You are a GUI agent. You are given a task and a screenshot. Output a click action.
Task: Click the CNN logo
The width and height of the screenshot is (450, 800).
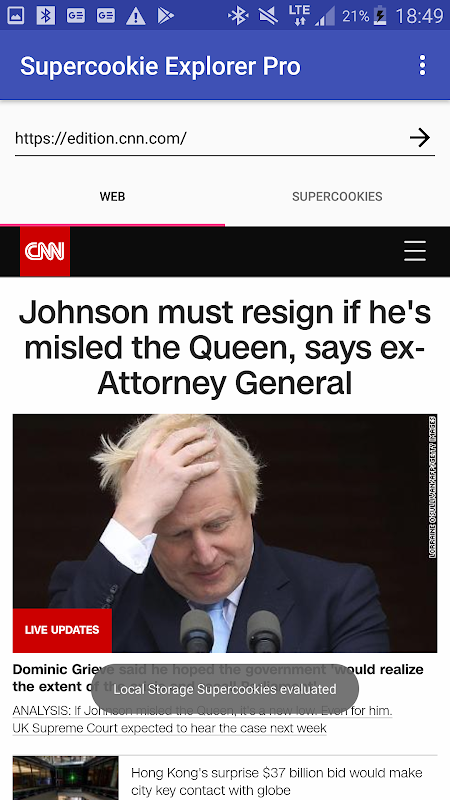pyautogui.click(x=45, y=251)
